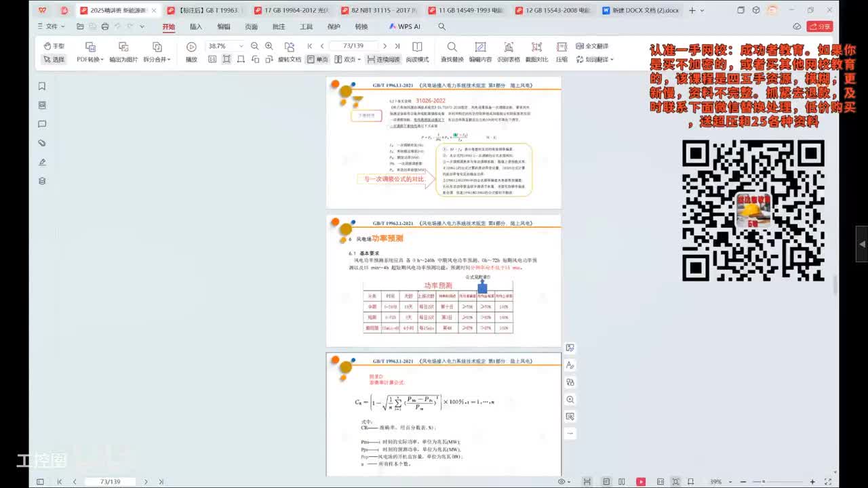Open the comments panel in left sidebar
The image size is (868, 488).
[42, 124]
